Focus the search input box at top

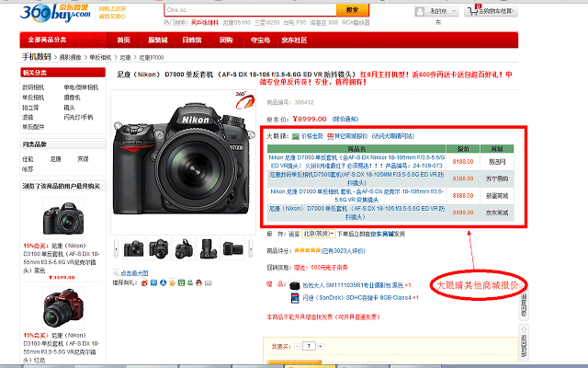click(250, 10)
